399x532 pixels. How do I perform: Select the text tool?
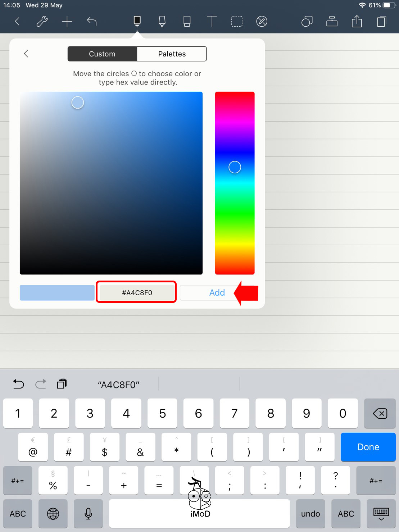tap(212, 22)
